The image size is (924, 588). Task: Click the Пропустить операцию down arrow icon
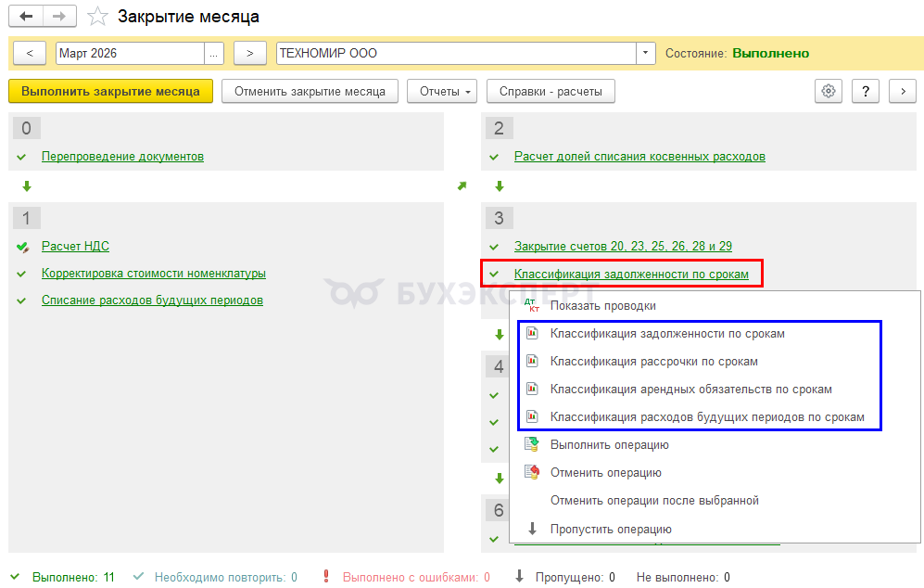click(532, 529)
